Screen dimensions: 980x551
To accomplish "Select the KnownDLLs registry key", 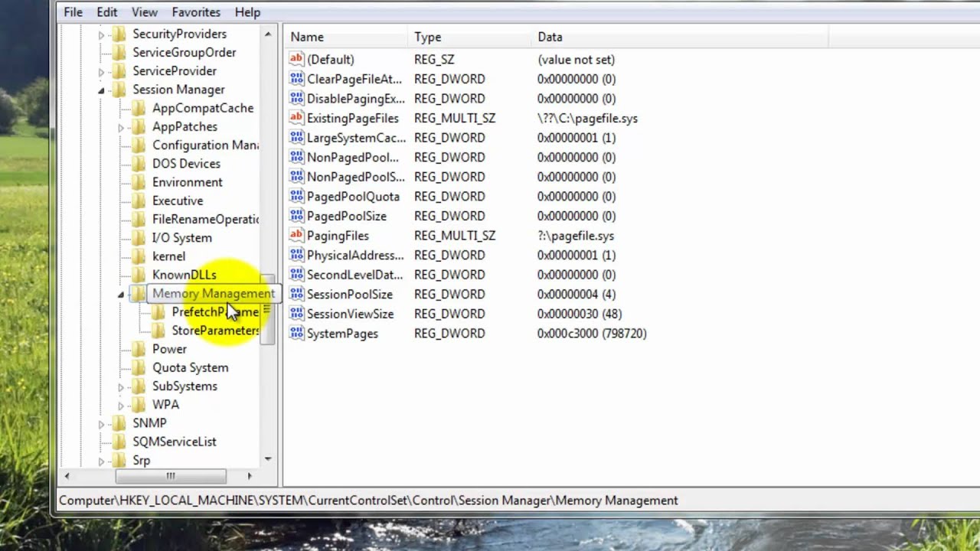I will (x=184, y=275).
